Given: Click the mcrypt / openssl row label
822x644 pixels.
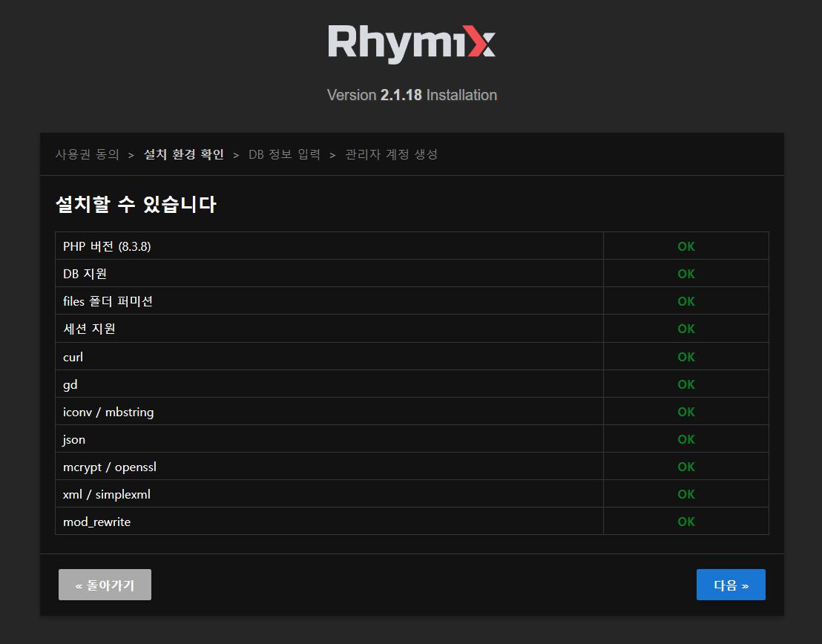Looking at the screenshot, I should 110,467.
